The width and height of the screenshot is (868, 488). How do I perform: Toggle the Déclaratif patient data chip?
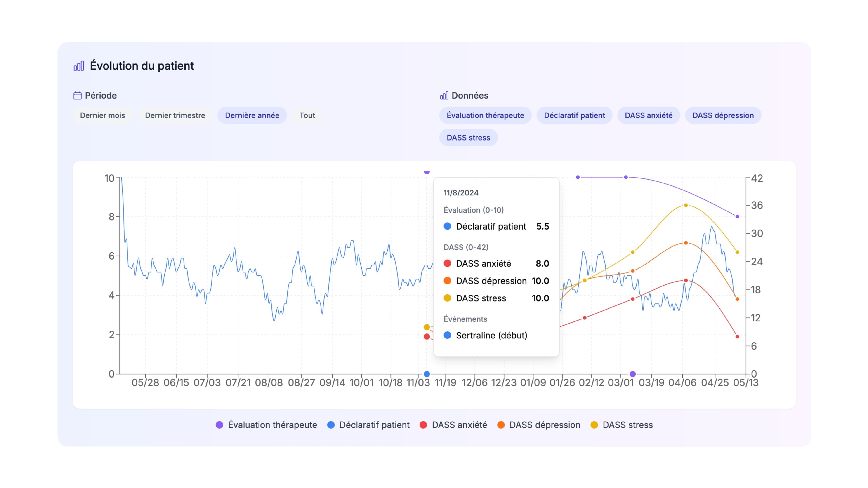pos(574,115)
